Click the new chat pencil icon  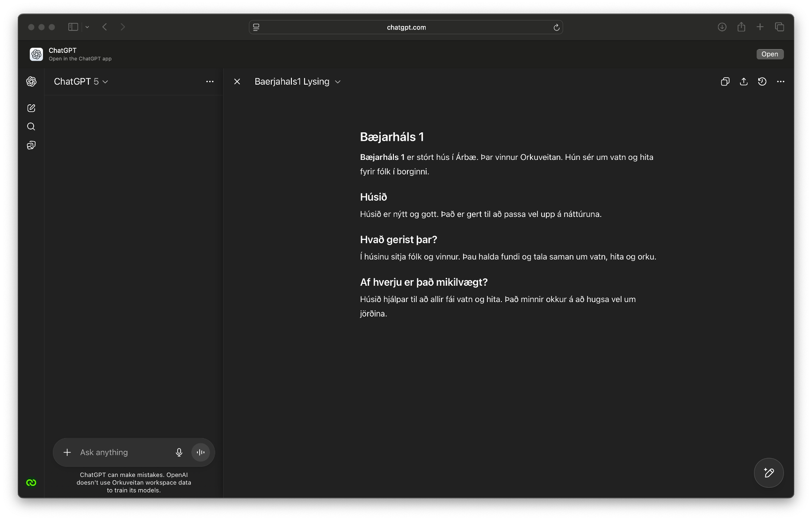tap(31, 108)
